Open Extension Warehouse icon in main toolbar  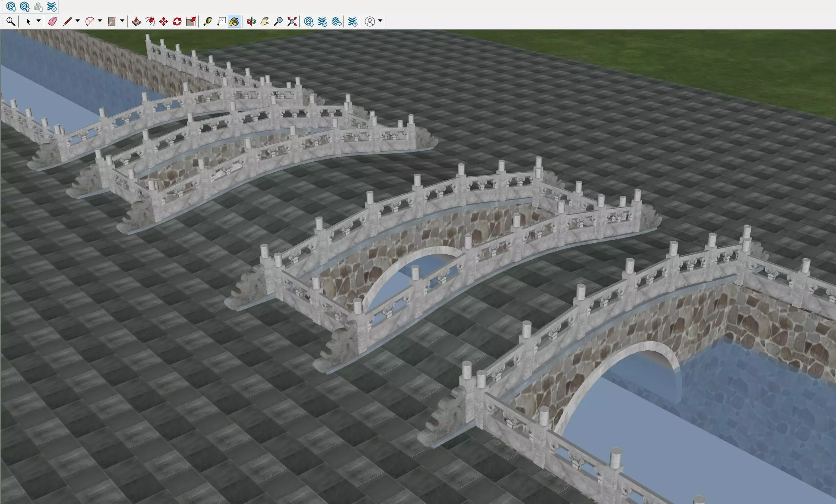tap(322, 21)
